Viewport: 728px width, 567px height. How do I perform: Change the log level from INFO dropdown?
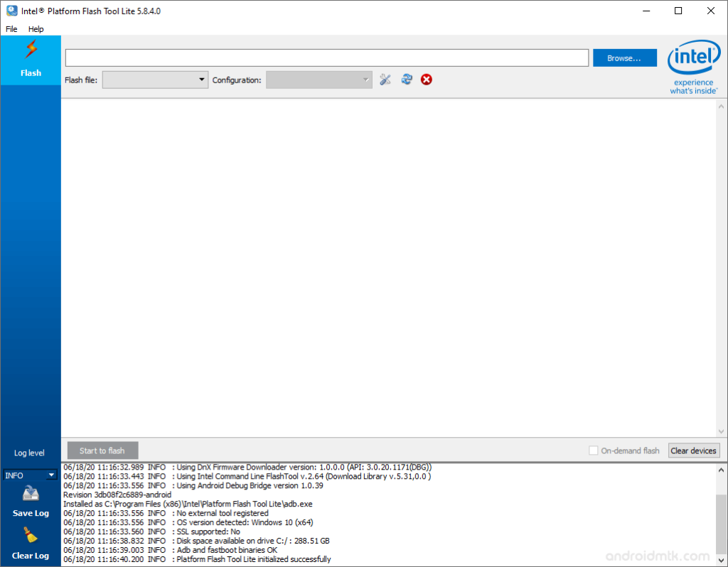30,475
